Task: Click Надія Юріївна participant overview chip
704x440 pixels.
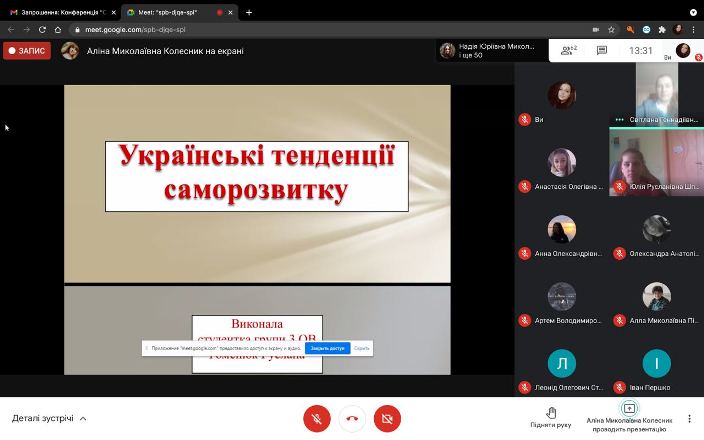Action: [x=492, y=51]
